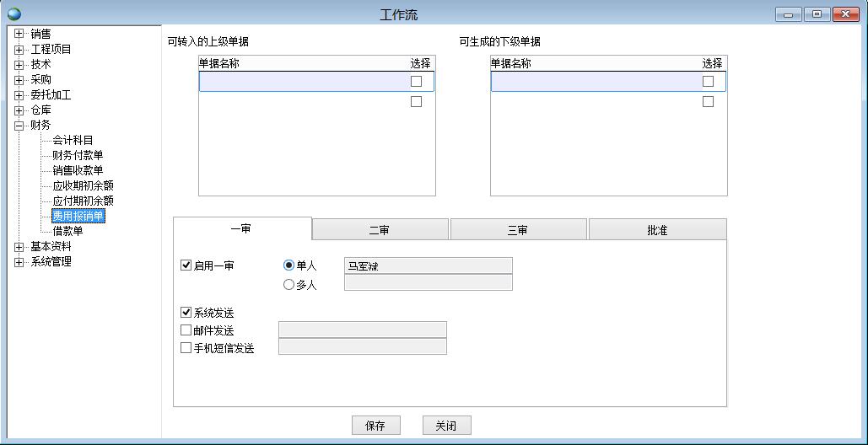Expand the 基本资料 tree node
This screenshot has width=868, height=445.
[x=19, y=247]
